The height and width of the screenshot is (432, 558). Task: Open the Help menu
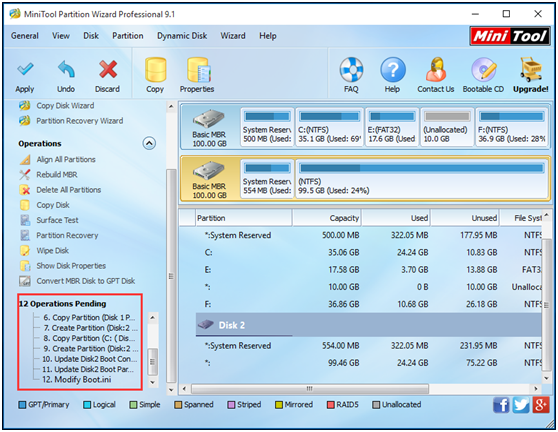(x=268, y=36)
